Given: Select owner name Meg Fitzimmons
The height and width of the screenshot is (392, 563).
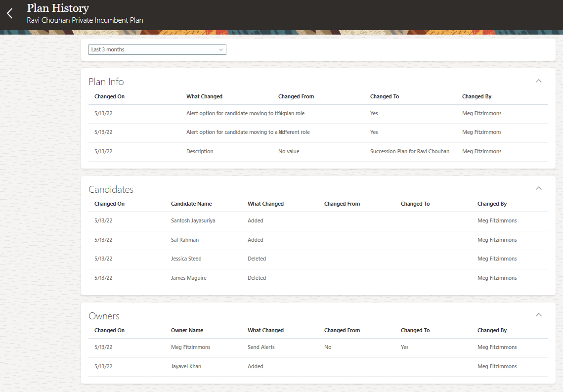Looking at the screenshot, I should [x=191, y=348].
